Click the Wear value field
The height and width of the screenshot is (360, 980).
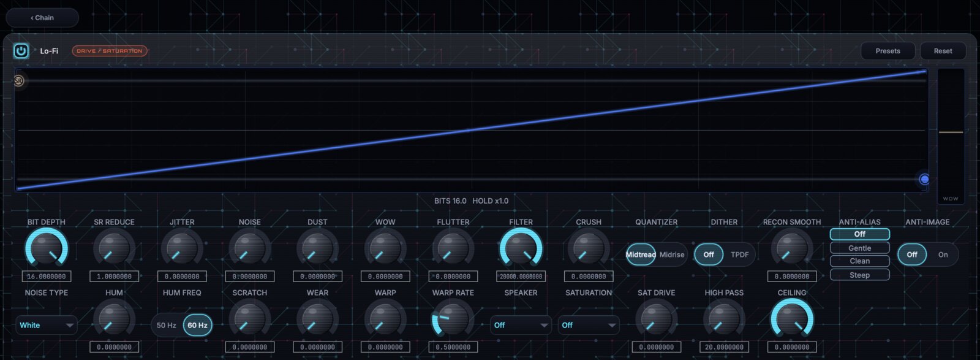point(317,347)
